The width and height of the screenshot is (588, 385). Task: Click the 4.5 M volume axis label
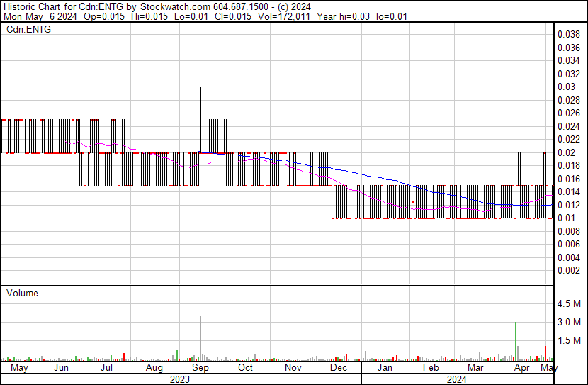(x=570, y=304)
